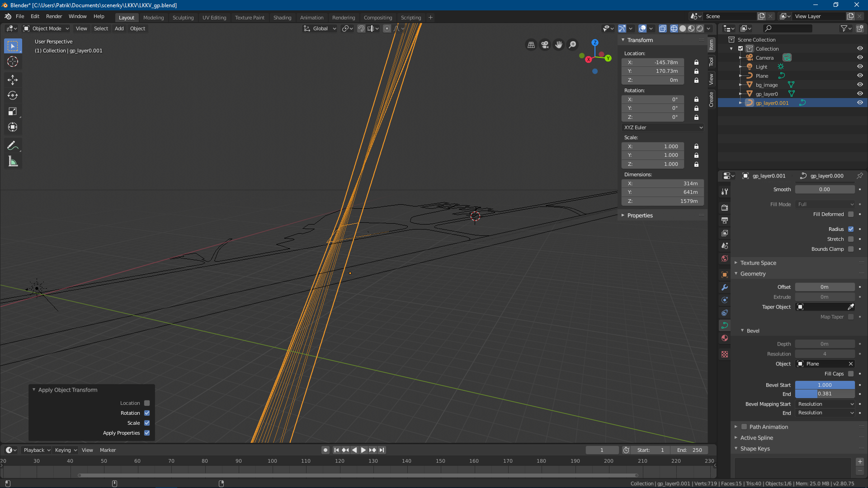This screenshot has width=868, height=488.
Task: Enable the Location checkbox in Apply Transform
Action: (147, 403)
